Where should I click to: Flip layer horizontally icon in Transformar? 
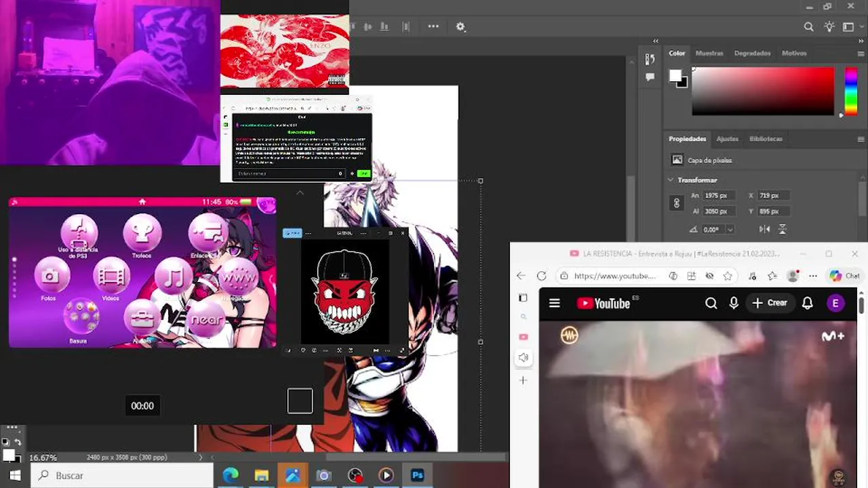[x=764, y=230]
